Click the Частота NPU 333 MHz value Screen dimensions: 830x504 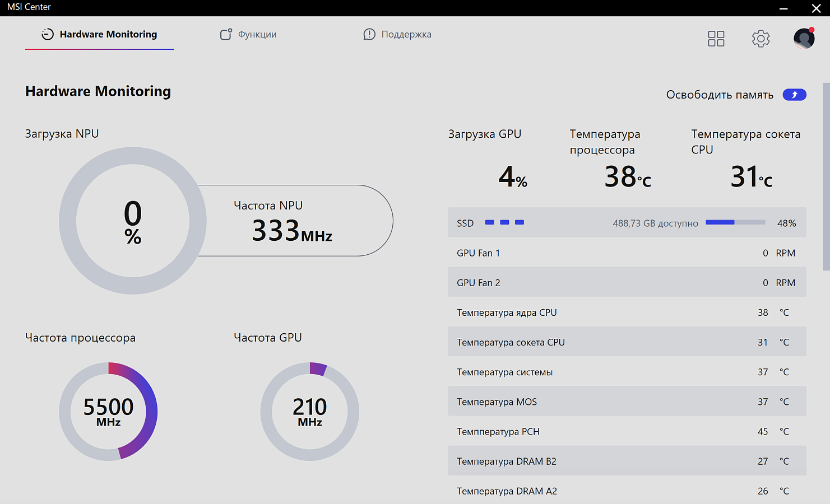point(292,231)
